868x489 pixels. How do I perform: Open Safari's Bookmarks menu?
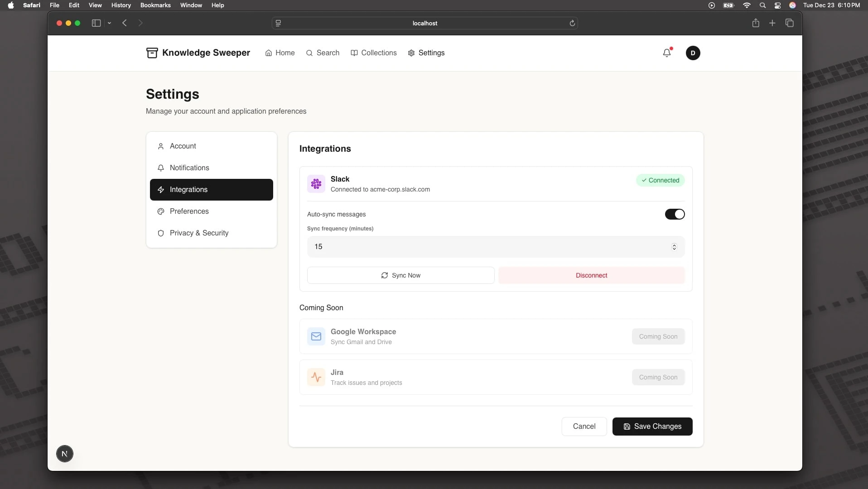pyautogui.click(x=155, y=5)
